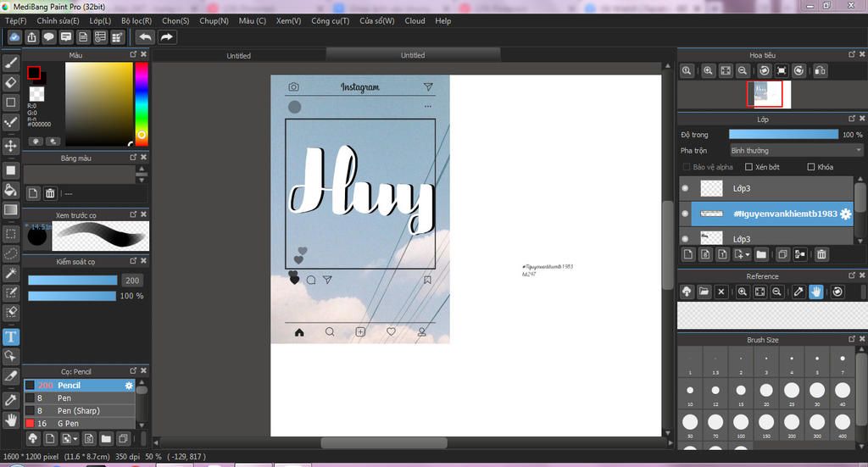Adjust the Độ trong opacity slider
This screenshot has height=467, width=868.
pyautogui.click(x=783, y=135)
